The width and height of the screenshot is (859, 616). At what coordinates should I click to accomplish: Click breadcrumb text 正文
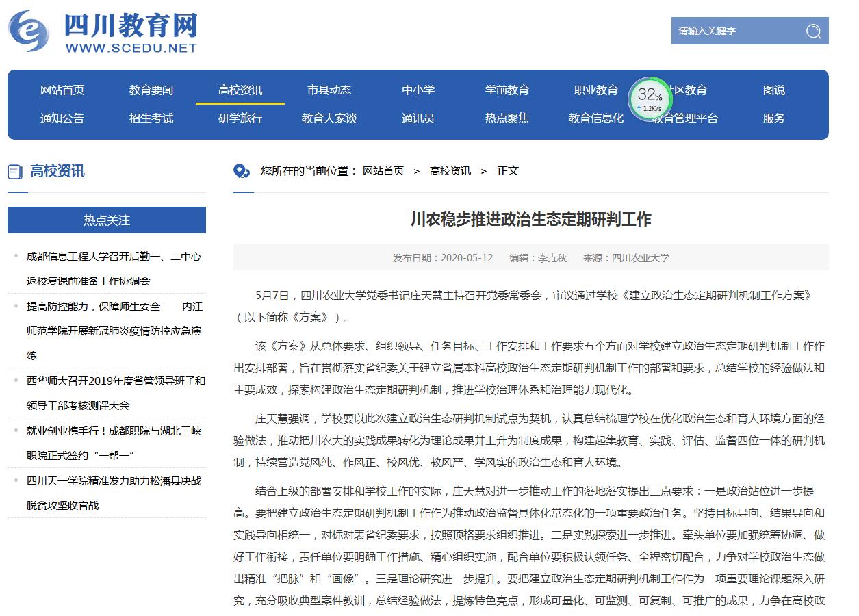(x=508, y=171)
